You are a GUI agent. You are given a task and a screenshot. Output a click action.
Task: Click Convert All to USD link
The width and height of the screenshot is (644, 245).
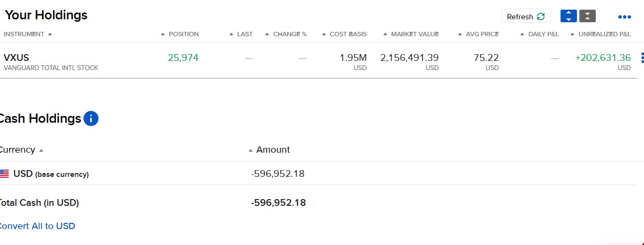pos(37,226)
